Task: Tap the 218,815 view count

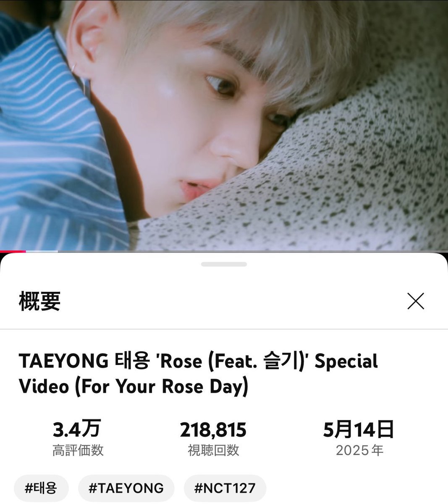Action: tap(213, 430)
